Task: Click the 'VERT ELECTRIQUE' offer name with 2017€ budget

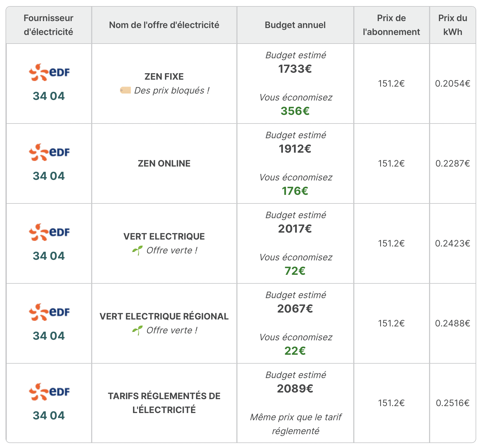Action: tap(164, 236)
